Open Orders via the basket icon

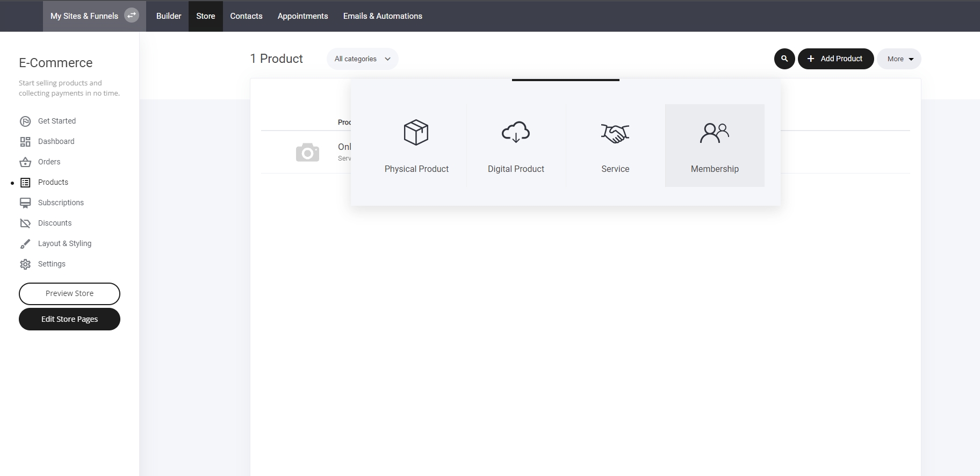coord(25,162)
